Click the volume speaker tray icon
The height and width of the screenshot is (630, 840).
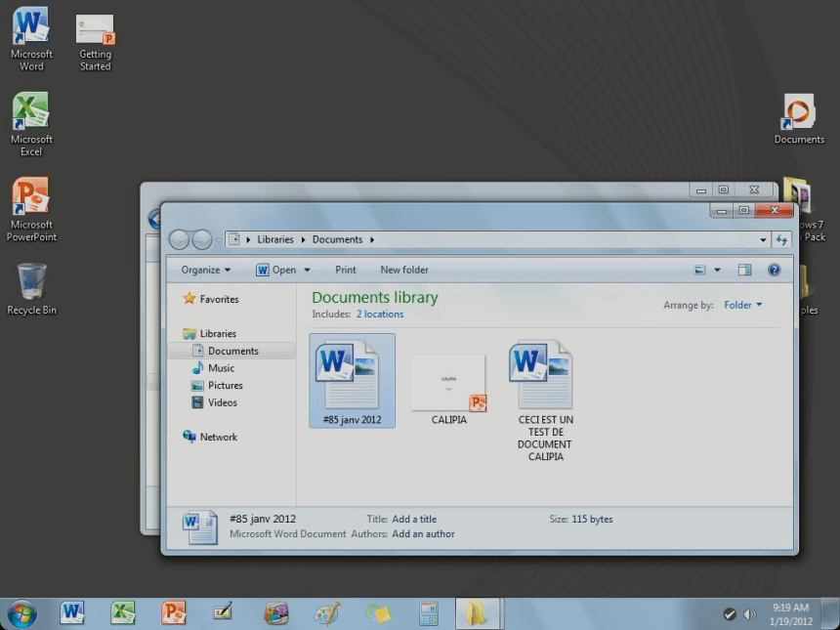(749, 614)
